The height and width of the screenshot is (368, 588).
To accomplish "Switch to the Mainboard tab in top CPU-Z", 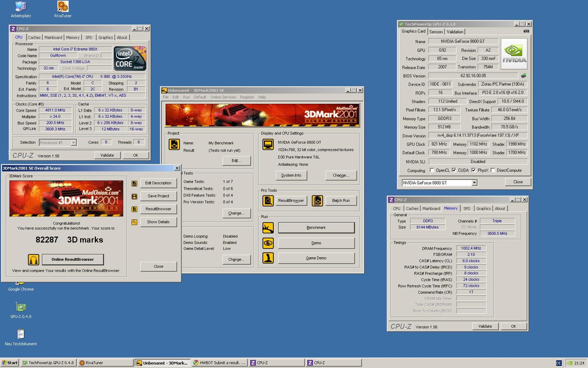I will click(x=53, y=38).
